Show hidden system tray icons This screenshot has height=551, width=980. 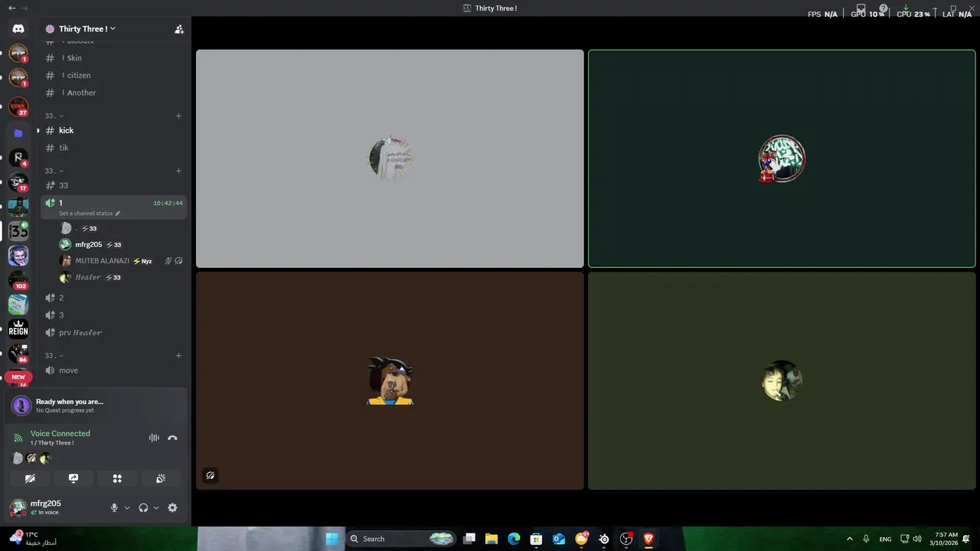[x=849, y=539]
